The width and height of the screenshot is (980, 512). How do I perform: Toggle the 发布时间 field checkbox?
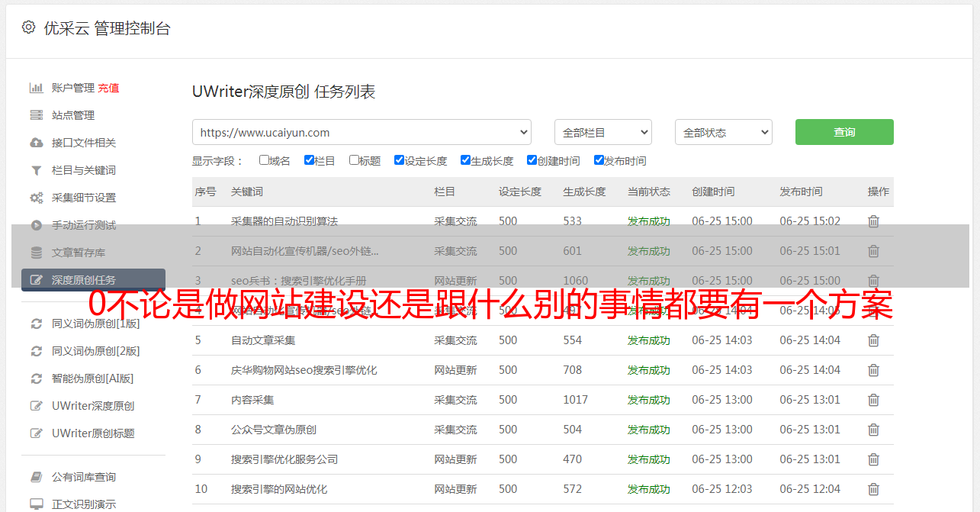[599, 160]
